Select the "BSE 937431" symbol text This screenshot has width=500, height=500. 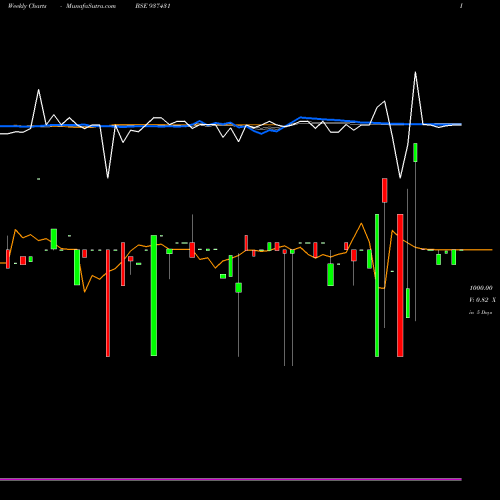pyautogui.click(x=153, y=6)
